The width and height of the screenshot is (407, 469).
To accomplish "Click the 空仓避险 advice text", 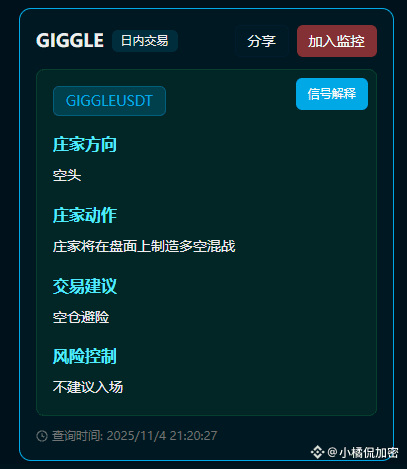I will 81,317.
